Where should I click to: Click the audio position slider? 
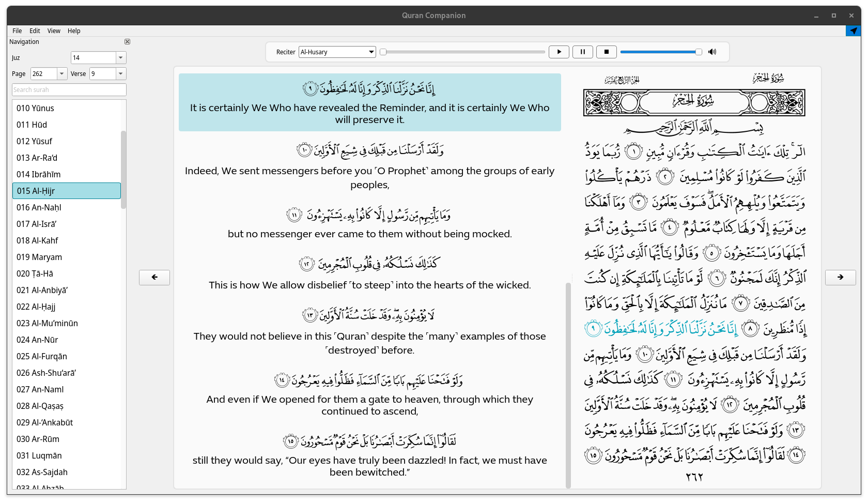pos(462,52)
